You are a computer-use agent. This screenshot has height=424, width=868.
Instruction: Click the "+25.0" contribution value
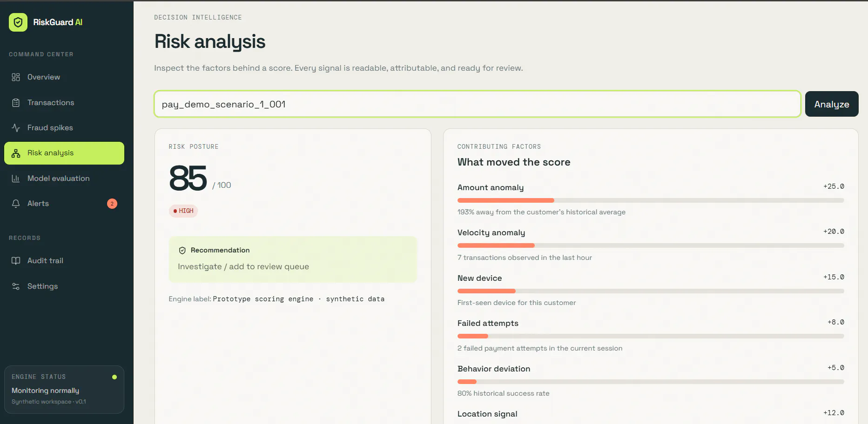834,186
